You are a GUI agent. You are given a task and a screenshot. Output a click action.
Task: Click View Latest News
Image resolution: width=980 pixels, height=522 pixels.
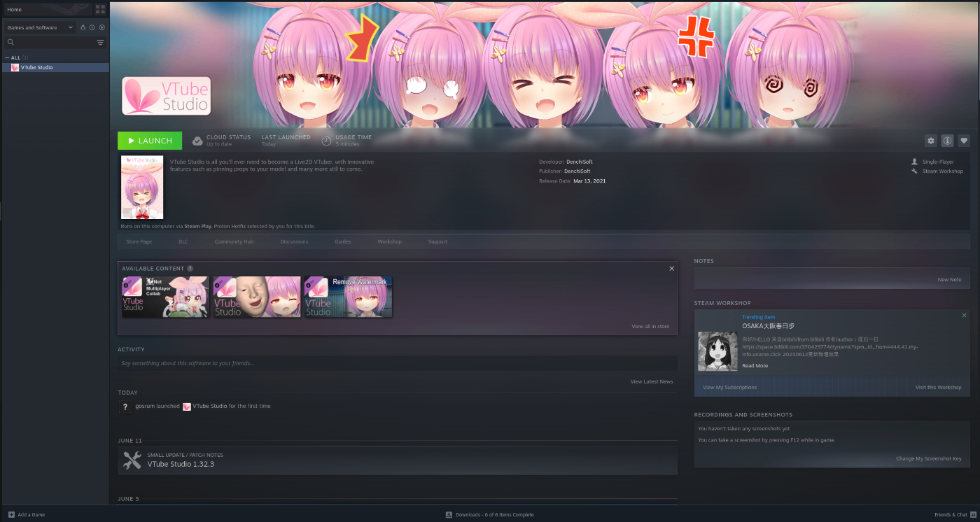coord(652,381)
